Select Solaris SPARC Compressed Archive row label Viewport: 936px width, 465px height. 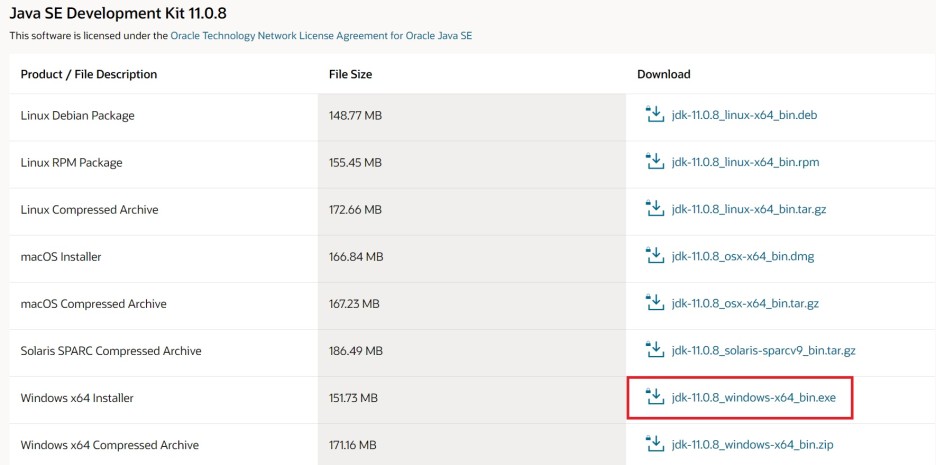click(x=111, y=351)
